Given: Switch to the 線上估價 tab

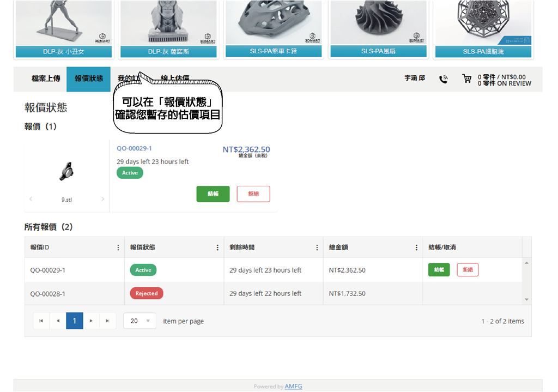Looking at the screenshot, I should (x=175, y=77).
